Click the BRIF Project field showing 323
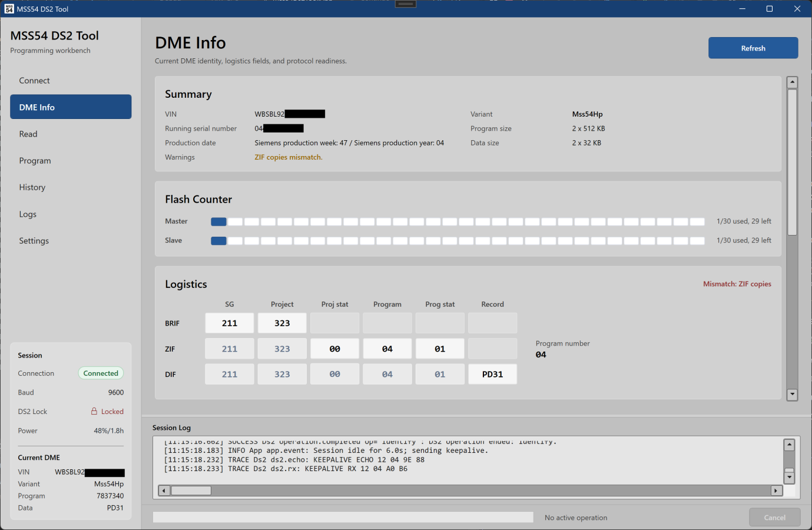Viewport: 812px width, 530px height. click(282, 323)
